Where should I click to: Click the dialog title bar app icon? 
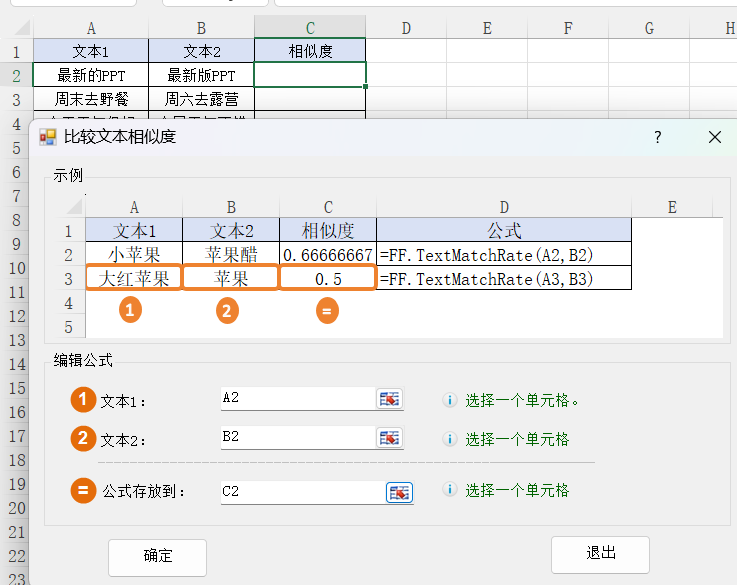[47, 138]
